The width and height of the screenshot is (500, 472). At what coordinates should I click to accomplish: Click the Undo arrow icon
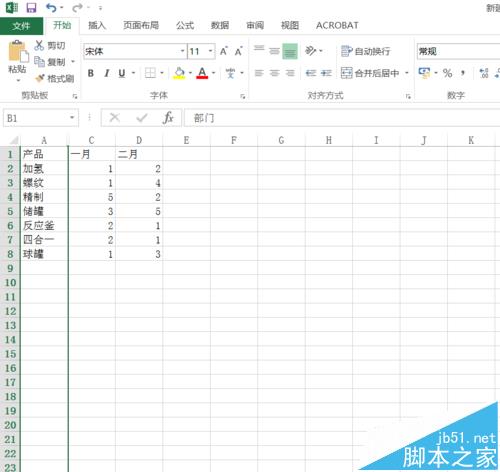coord(51,7)
